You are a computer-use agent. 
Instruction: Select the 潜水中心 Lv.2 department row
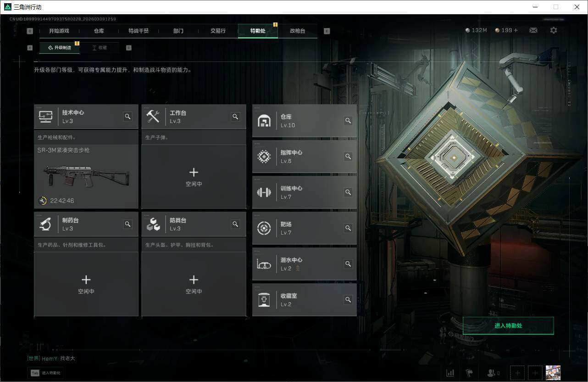(305, 264)
